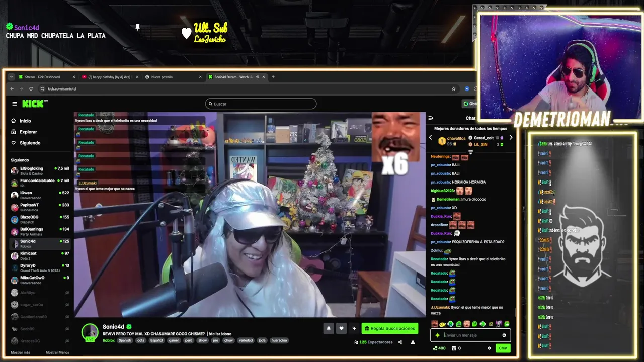644x362 pixels.
Task: Show previous top donors with left chevron
Action: coord(430,137)
